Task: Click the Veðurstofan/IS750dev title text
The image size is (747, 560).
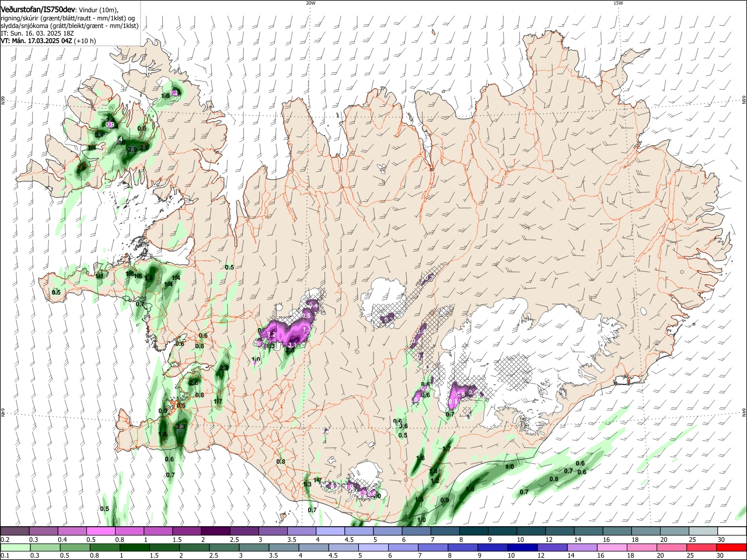Action: coord(38,9)
